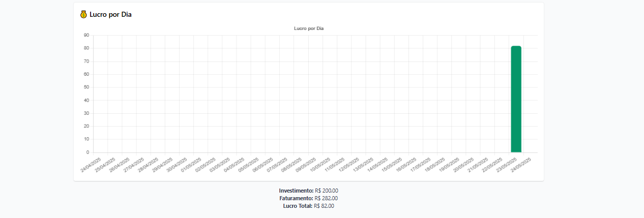The width and height of the screenshot is (644, 218).
Task: Click the money bag icon beside the heading
Action: click(x=83, y=14)
